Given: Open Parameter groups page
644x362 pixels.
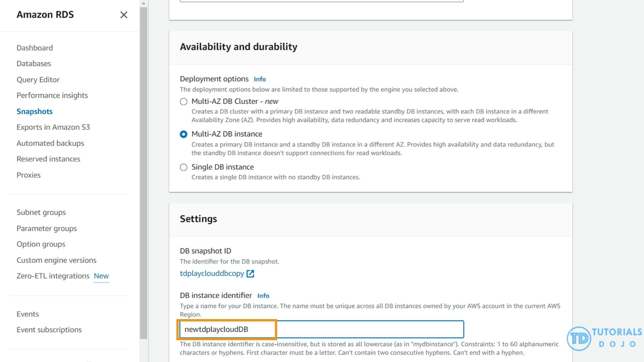Looking at the screenshot, I should (47, 228).
